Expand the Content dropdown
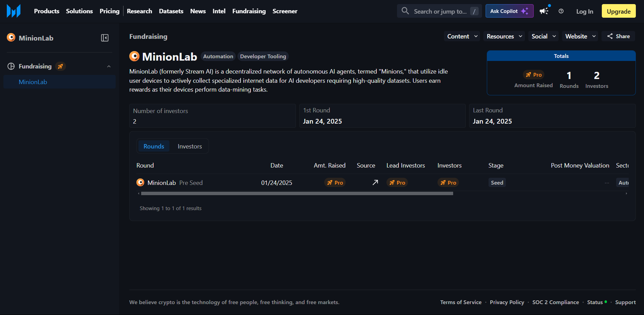 [x=462, y=36]
